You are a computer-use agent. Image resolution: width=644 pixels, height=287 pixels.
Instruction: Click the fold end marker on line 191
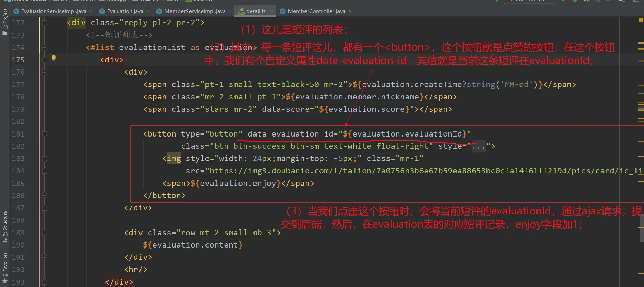coord(44,257)
